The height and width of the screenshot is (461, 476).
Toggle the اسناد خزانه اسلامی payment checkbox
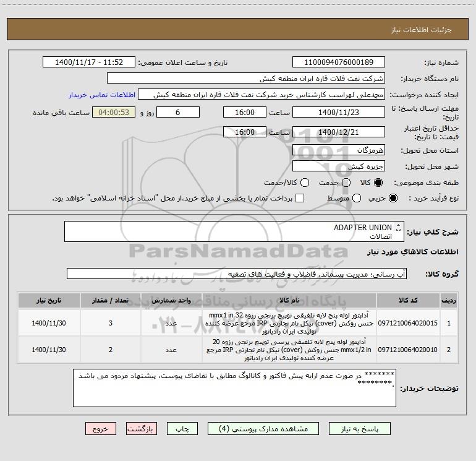[300, 198]
